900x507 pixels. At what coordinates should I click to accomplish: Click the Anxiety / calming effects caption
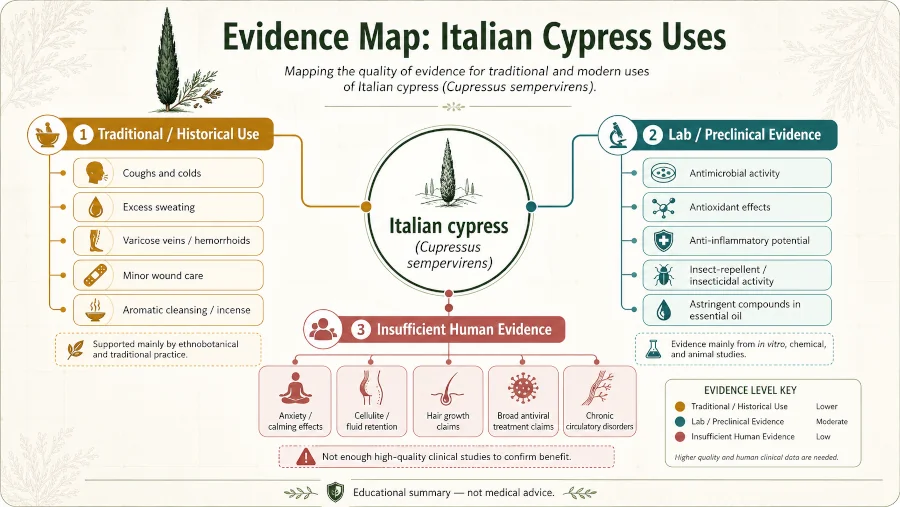tap(295, 421)
